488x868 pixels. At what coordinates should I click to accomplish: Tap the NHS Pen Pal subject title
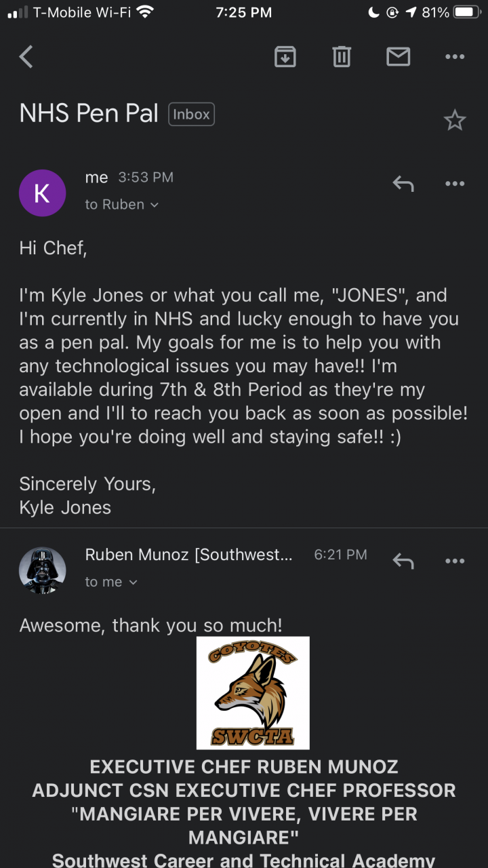[x=89, y=113]
